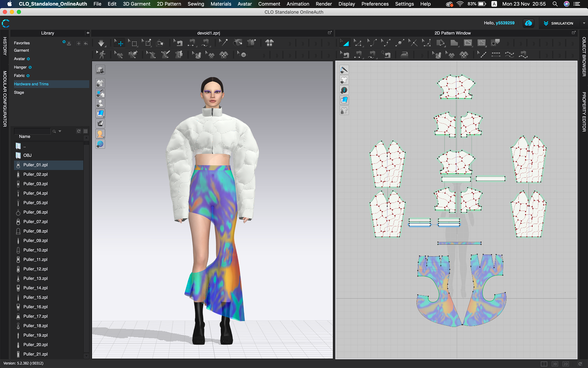Toggle 2D pattern info display icon
Screen dimensions: 588x368
pos(344,90)
